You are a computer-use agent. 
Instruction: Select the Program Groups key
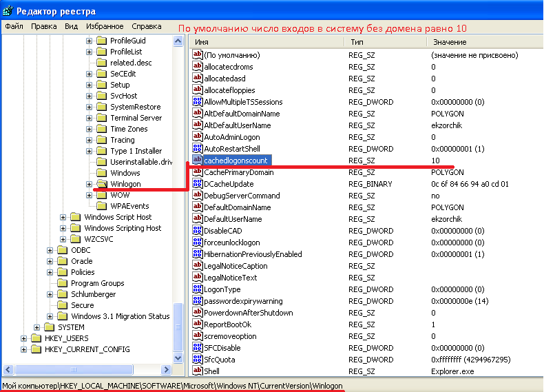[x=98, y=283]
